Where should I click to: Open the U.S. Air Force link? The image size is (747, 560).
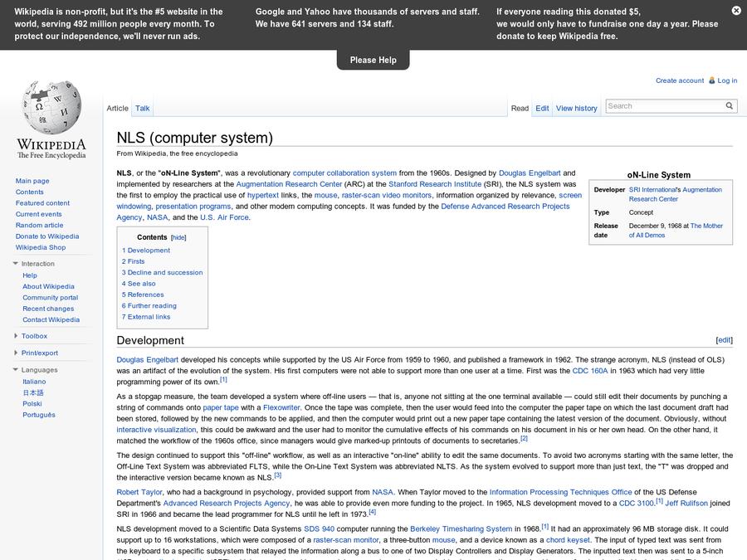tap(224, 217)
